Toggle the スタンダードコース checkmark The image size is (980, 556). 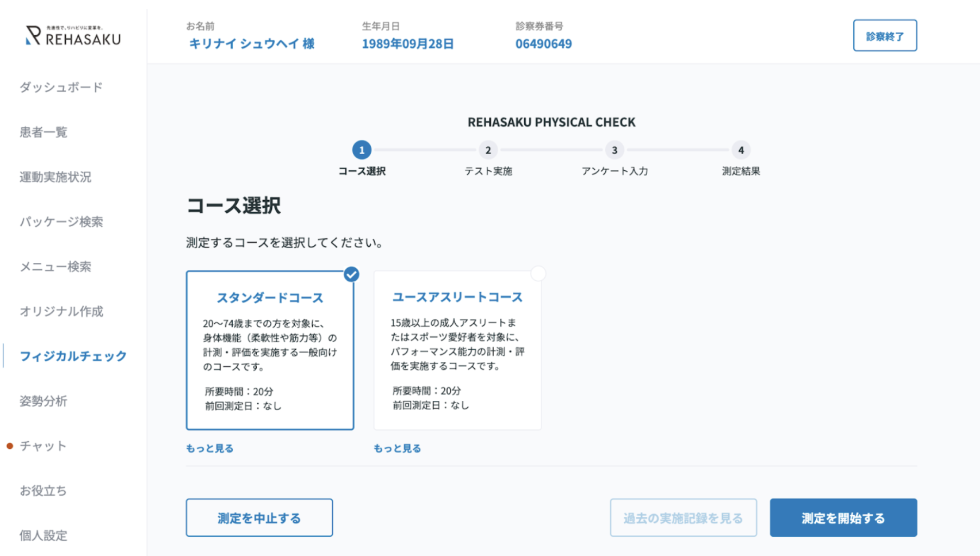[x=351, y=274]
